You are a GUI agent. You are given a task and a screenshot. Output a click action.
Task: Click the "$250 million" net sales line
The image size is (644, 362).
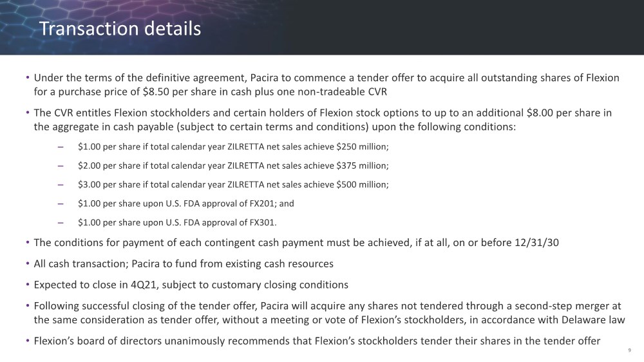coord(233,147)
